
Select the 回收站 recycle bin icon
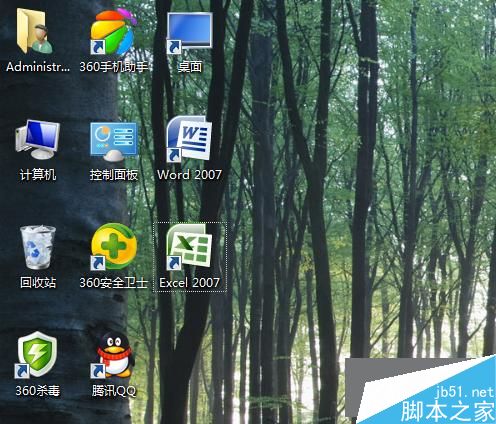38,247
